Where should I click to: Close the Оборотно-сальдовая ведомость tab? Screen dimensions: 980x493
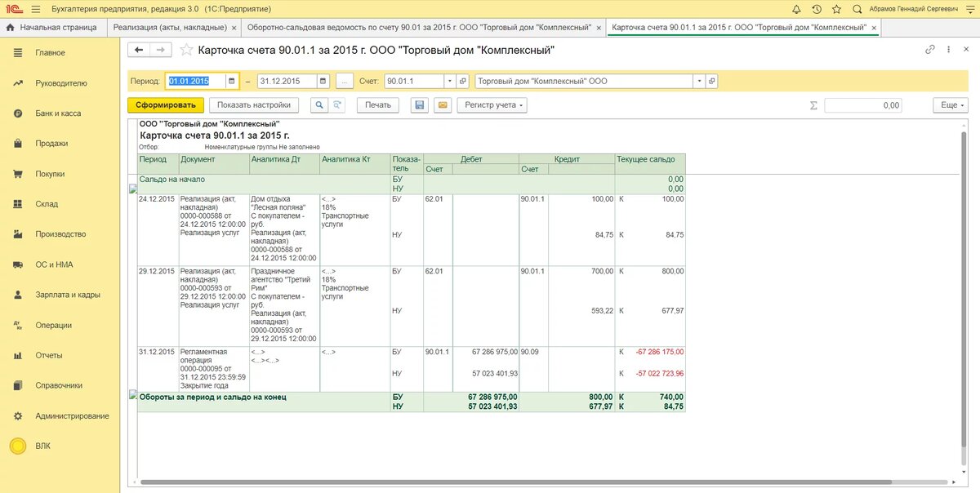(597, 27)
